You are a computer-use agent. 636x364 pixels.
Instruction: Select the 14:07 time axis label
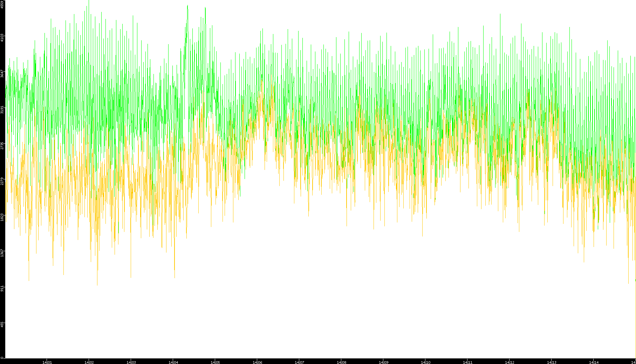(299, 362)
